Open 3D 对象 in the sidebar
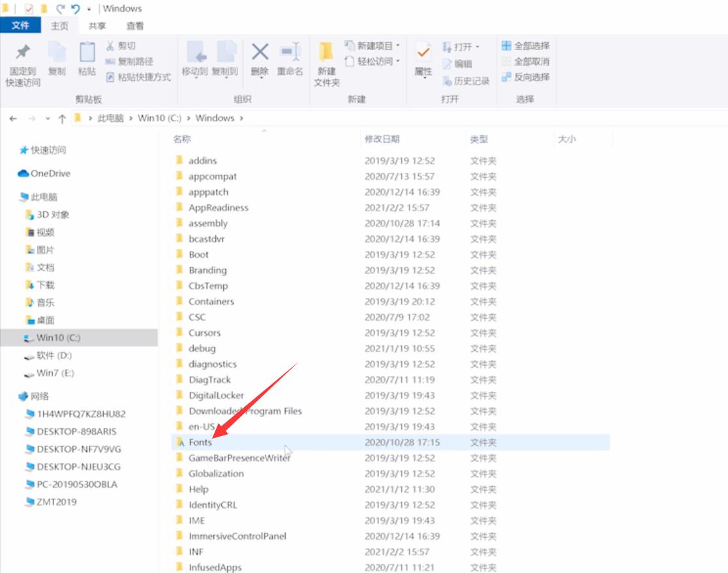 [47, 214]
